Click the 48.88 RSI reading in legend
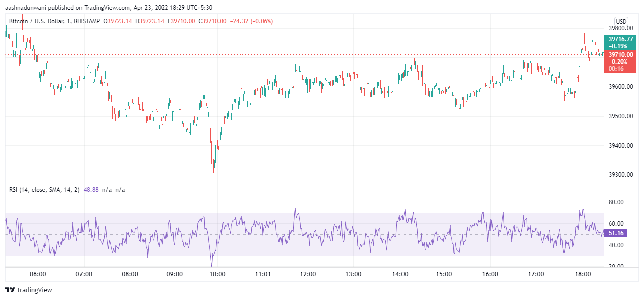The height and width of the screenshot is (299, 644). (x=91, y=190)
